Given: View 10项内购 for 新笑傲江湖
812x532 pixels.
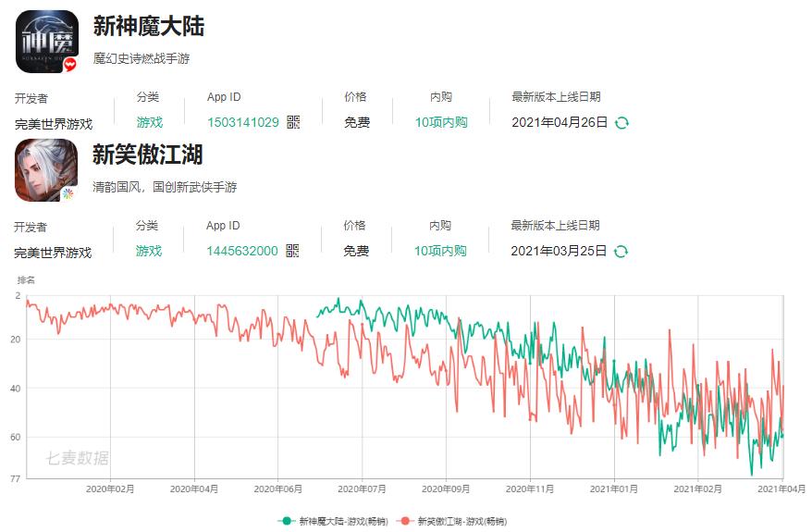Looking at the screenshot, I should point(439,251).
